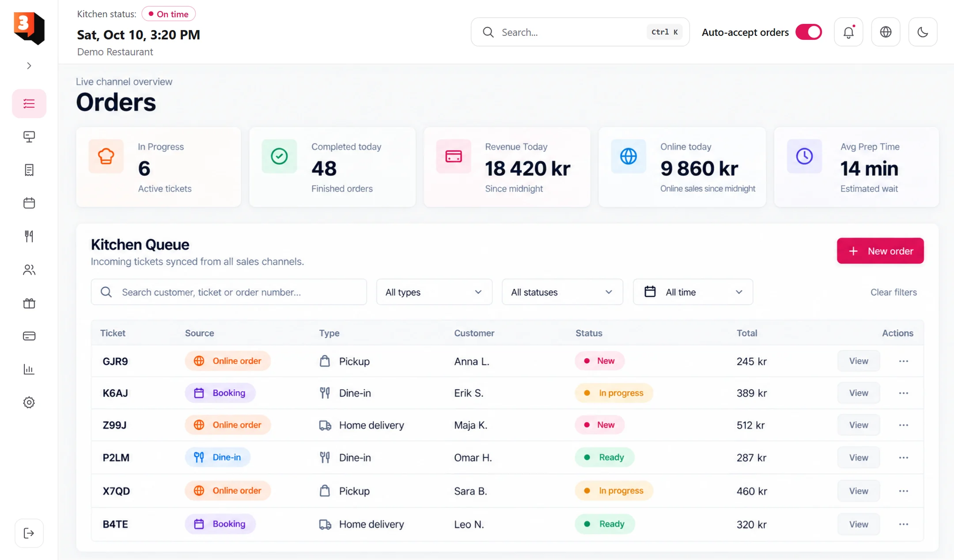Open more actions for ticket Z99J
The height and width of the screenshot is (560, 954).
pos(904,425)
